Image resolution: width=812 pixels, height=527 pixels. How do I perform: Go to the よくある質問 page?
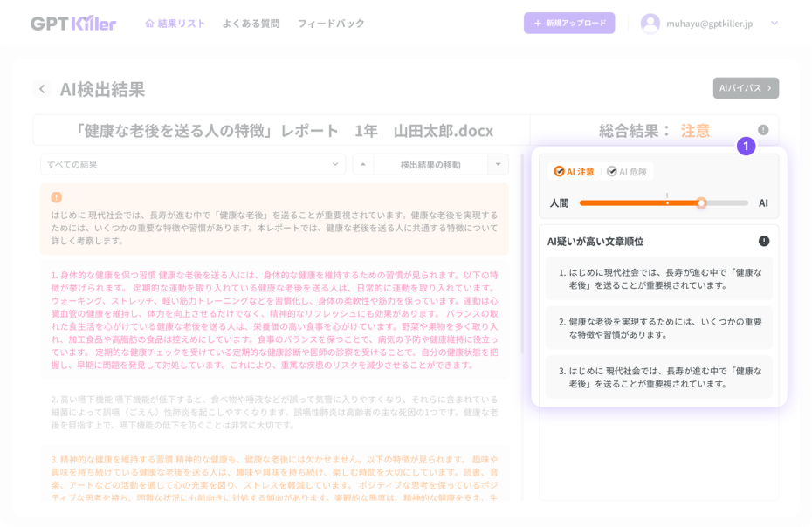click(251, 24)
